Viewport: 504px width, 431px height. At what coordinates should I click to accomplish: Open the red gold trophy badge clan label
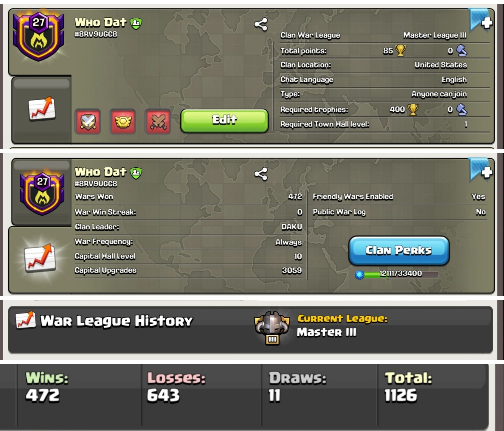(123, 121)
